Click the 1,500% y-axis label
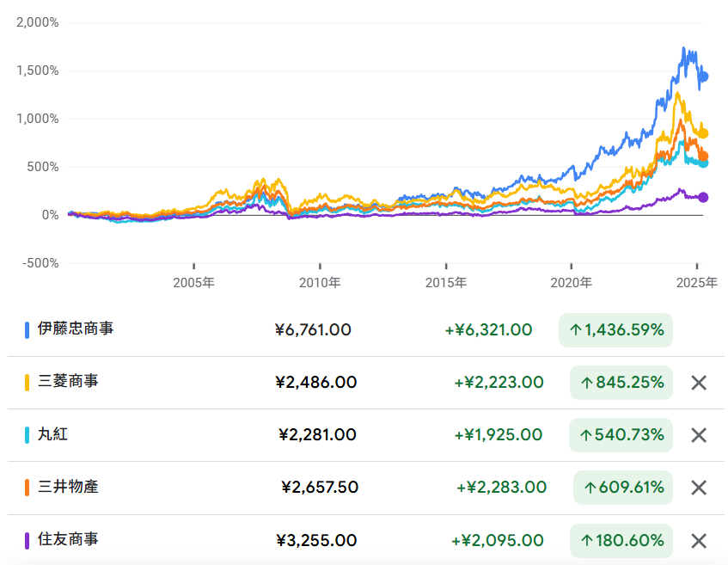The width and height of the screenshot is (728, 565). [38, 71]
